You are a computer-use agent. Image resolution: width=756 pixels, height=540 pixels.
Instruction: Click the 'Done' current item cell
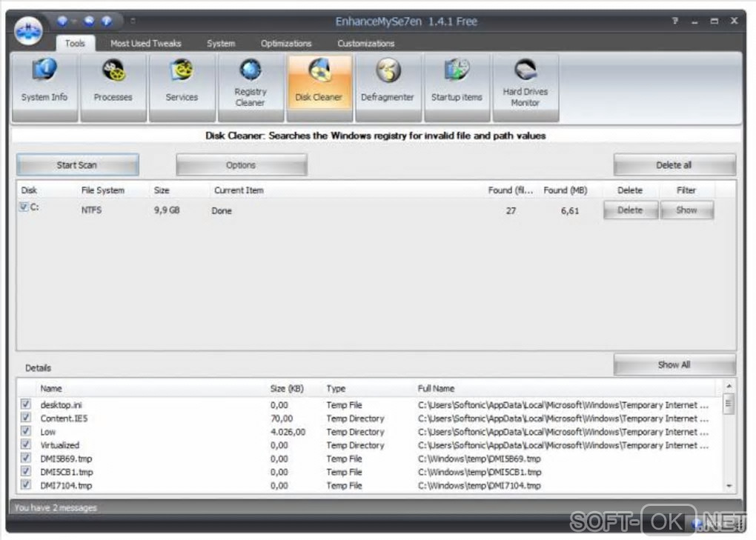222,210
